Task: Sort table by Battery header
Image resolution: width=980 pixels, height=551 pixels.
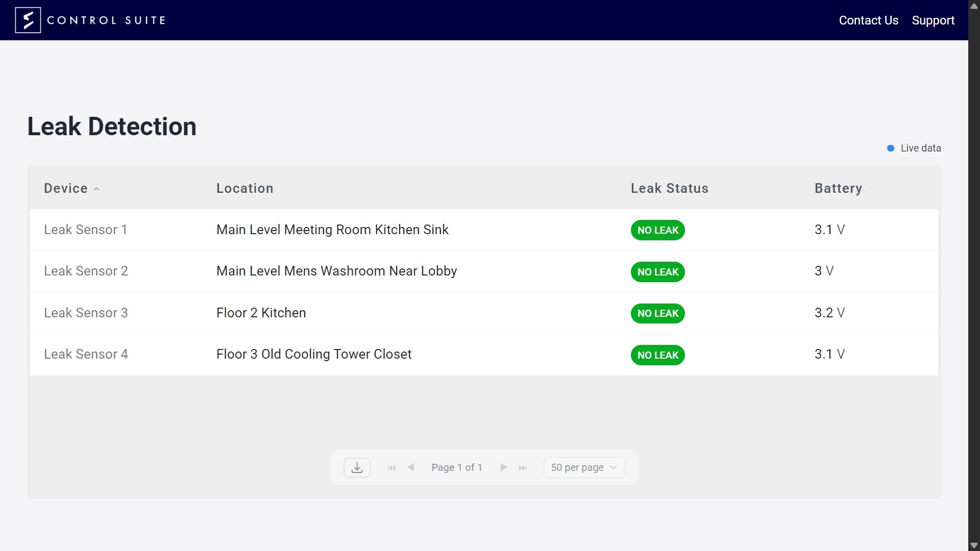Action: 838,188
